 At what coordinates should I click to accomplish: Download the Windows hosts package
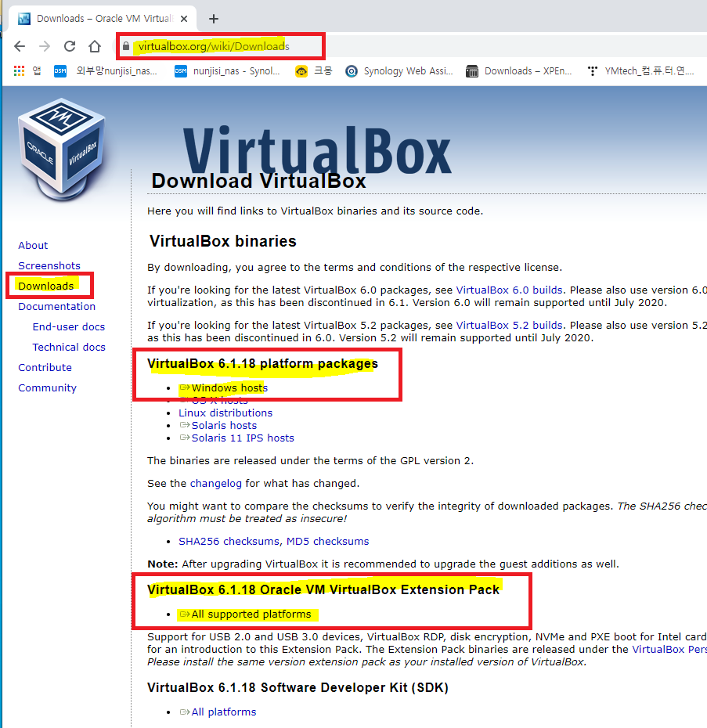click(x=224, y=387)
